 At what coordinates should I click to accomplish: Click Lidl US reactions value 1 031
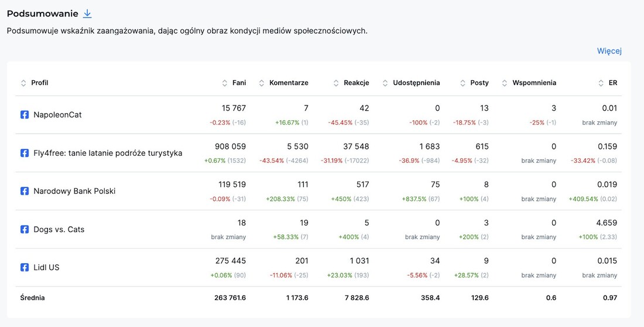pyautogui.click(x=359, y=261)
